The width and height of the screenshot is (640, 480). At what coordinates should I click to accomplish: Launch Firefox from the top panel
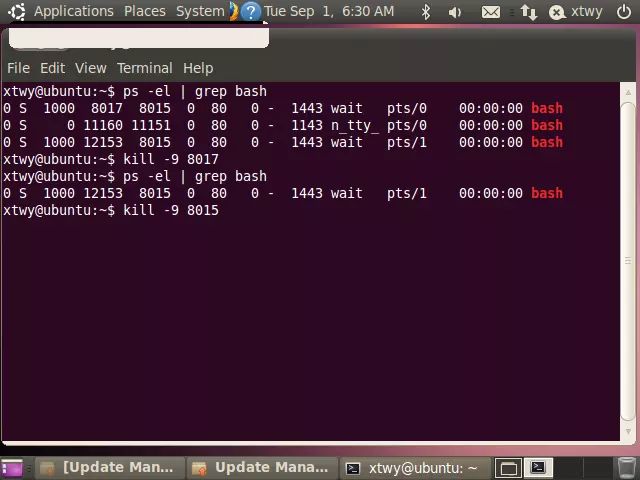233,11
